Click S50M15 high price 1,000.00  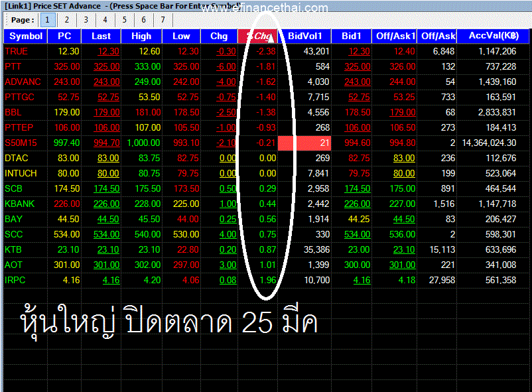[x=143, y=143]
